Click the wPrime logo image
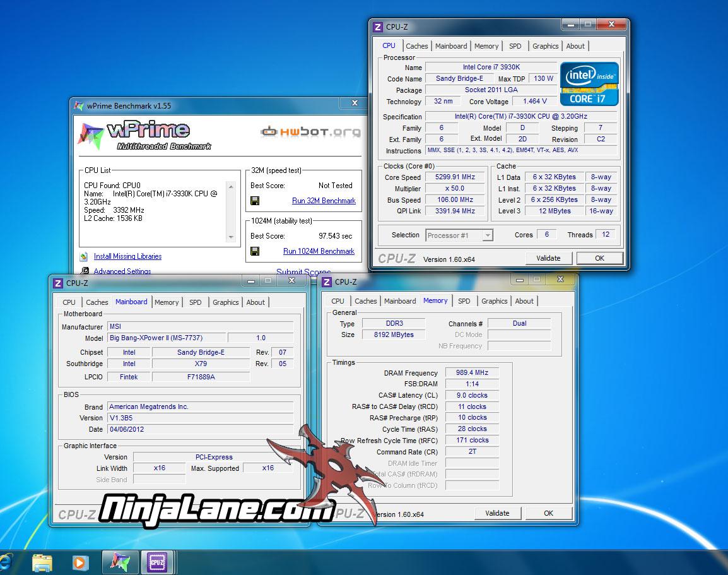The height and width of the screenshot is (575, 728). point(145,136)
